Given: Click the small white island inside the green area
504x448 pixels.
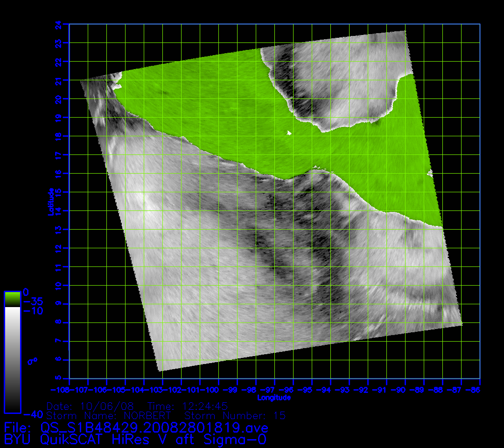Looking at the screenshot, I should (289, 134).
